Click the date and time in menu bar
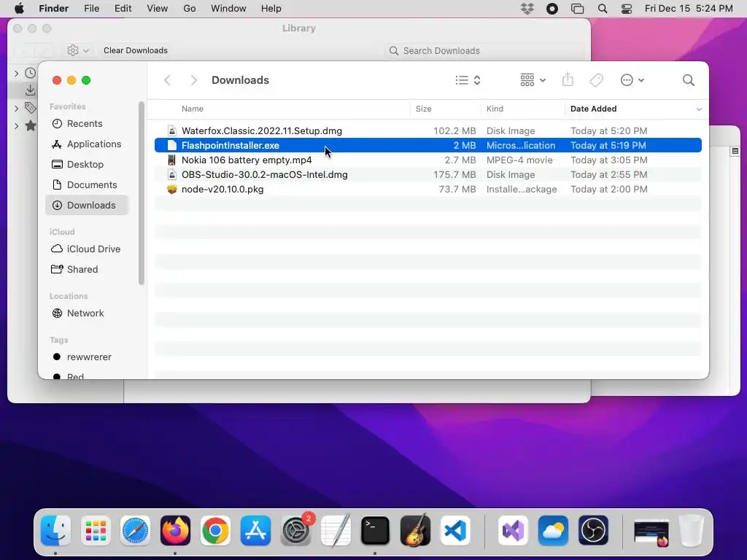 689,9
